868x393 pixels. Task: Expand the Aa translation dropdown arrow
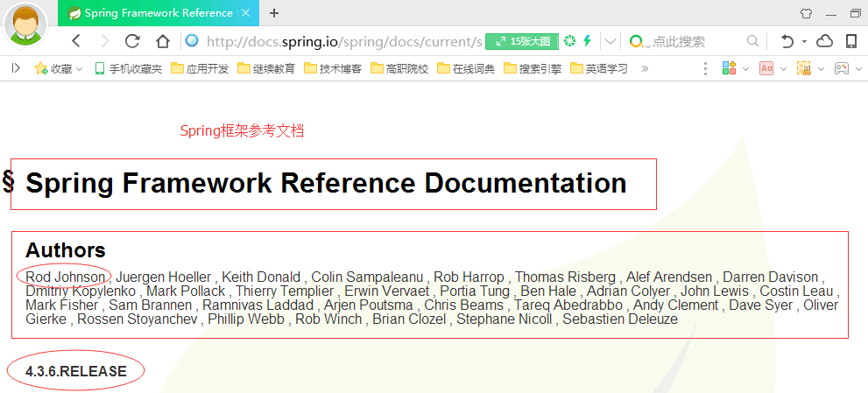click(783, 69)
